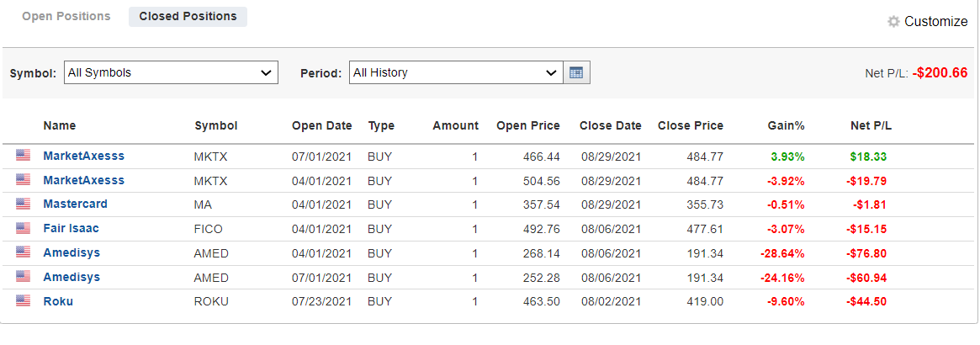The width and height of the screenshot is (980, 345).
Task: Click flag icon in first MarketAxesss row
Action: [x=23, y=156]
